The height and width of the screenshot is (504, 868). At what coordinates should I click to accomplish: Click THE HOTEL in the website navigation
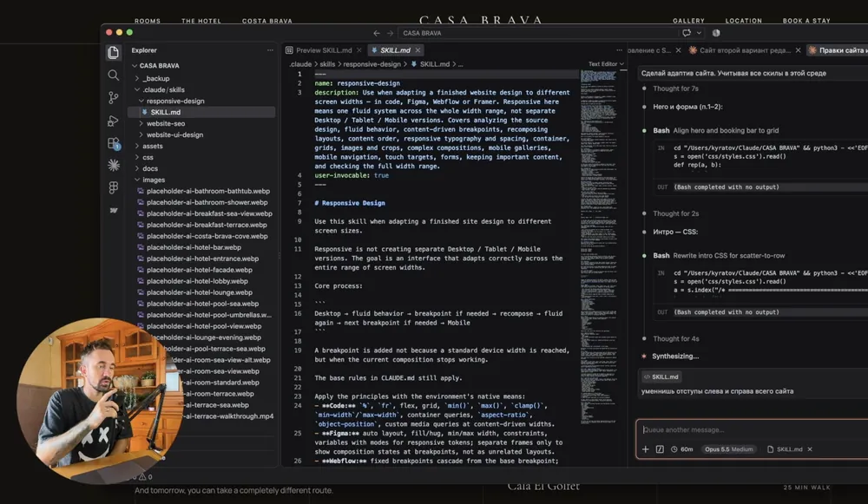point(201,21)
